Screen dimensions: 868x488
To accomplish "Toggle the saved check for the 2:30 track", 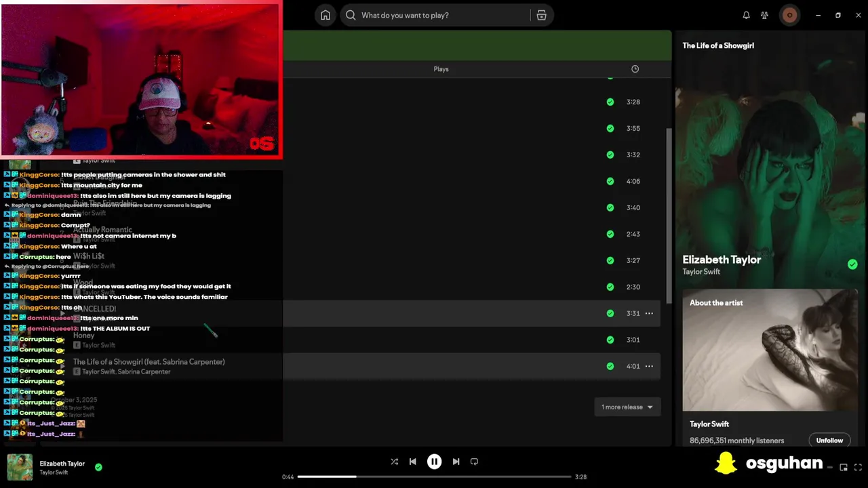I will [610, 287].
